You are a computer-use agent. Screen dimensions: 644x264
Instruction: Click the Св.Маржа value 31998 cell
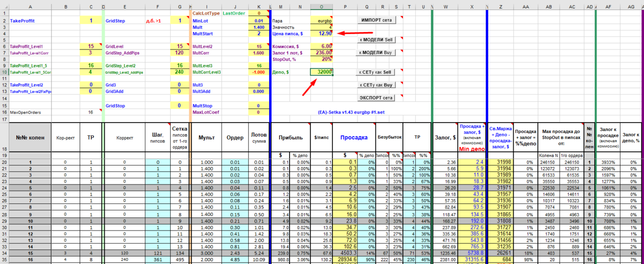coord(500,162)
